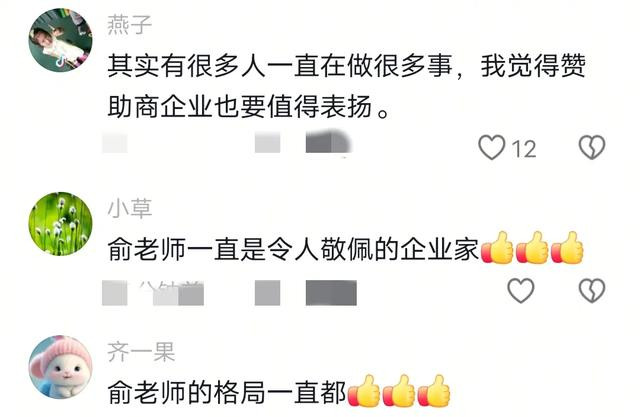Tap first thumbs-up emoji in 小草's comment

coord(497,248)
